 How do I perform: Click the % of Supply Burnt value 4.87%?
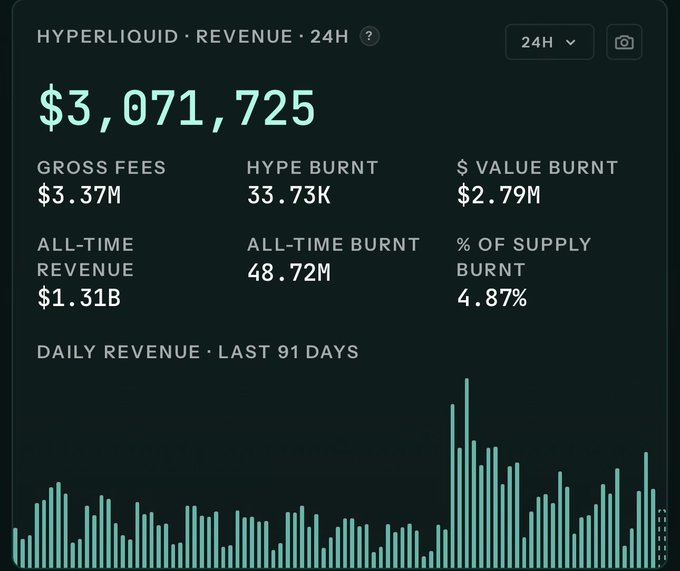click(492, 298)
